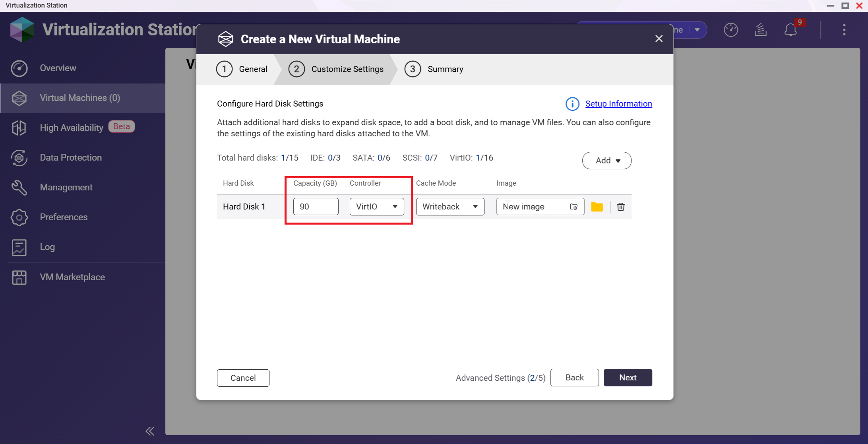Click the Next button
Image resolution: width=868 pixels, height=444 pixels.
point(628,378)
